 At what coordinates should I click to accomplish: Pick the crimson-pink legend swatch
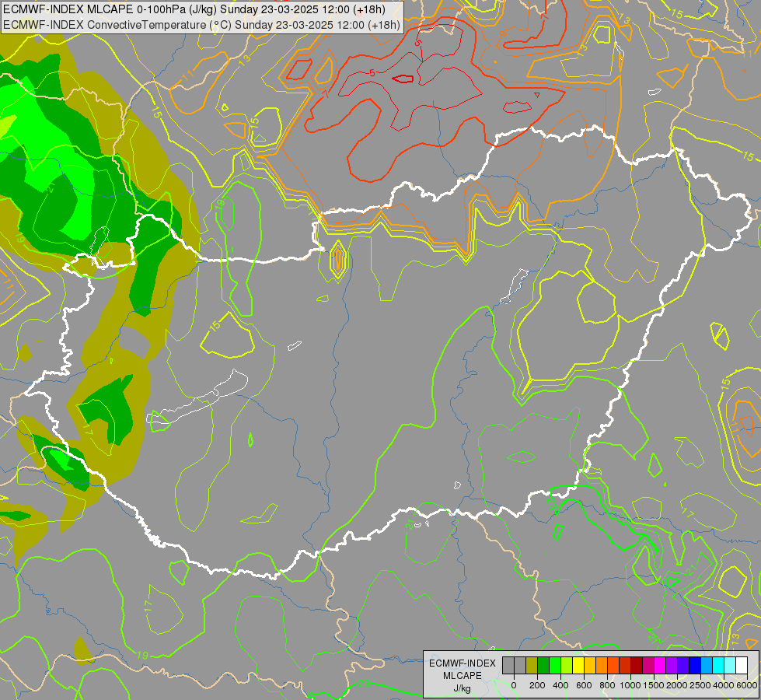[649, 665]
